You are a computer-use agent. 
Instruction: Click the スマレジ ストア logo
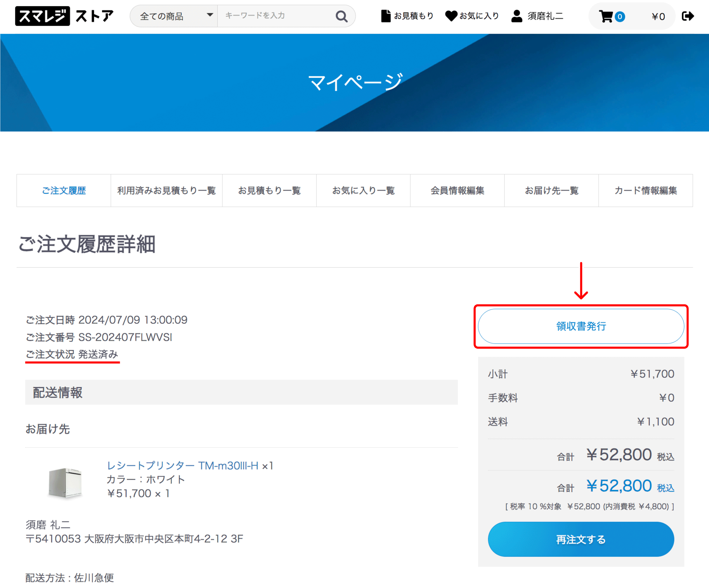coord(64,16)
